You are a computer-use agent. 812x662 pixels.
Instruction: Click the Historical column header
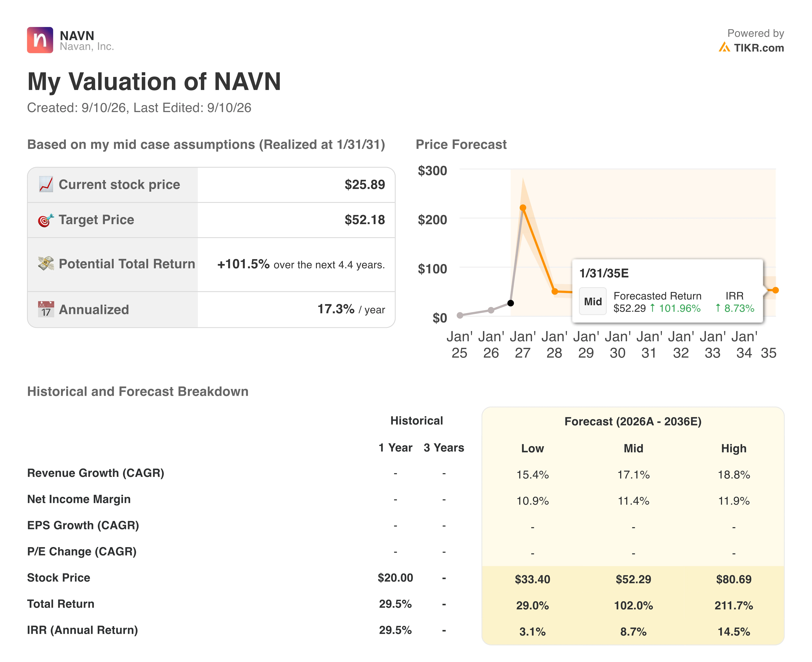tap(416, 421)
